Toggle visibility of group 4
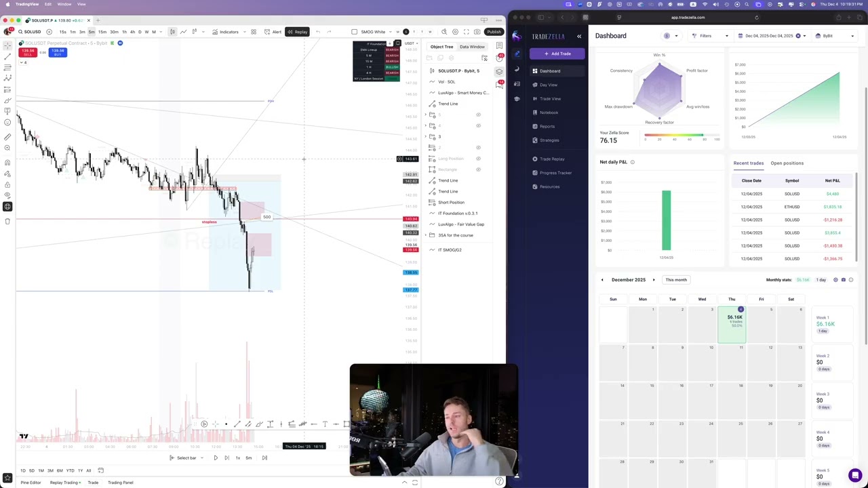868x488 pixels. point(478,125)
